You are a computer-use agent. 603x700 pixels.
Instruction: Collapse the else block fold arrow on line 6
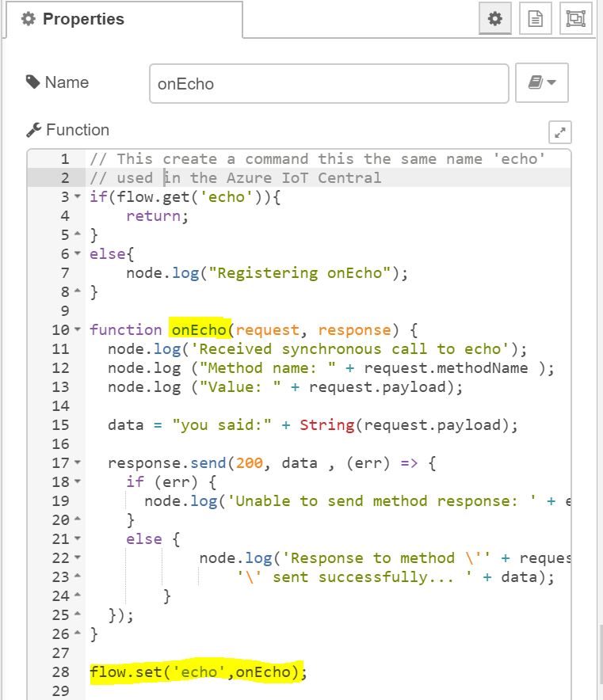[77, 254]
